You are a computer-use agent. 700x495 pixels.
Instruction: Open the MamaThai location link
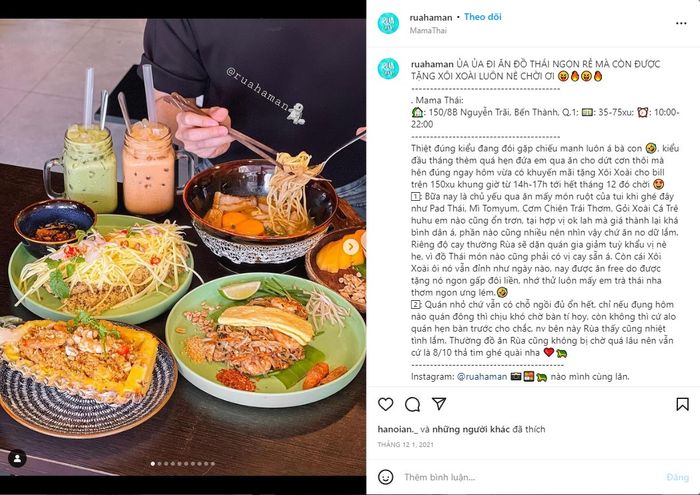coord(428,30)
